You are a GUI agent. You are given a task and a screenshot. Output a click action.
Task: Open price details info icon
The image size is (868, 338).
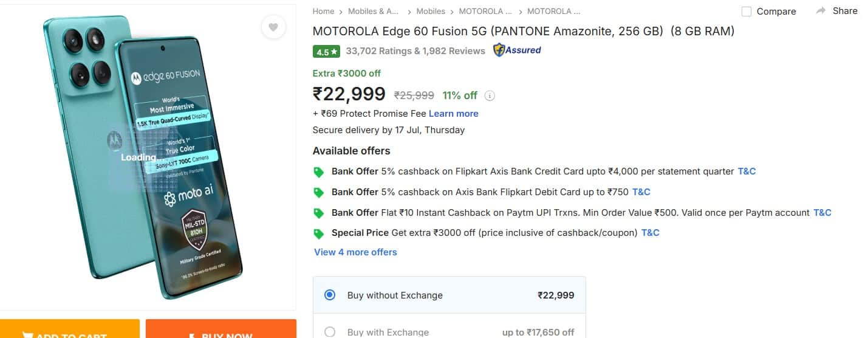490,95
